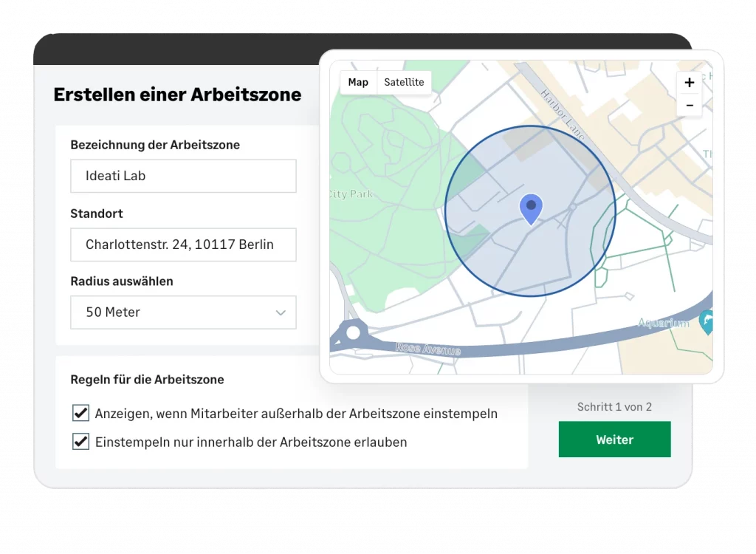
Task: Edit the Bezeichnung field 'Ideati Lab'
Action: (183, 176)
